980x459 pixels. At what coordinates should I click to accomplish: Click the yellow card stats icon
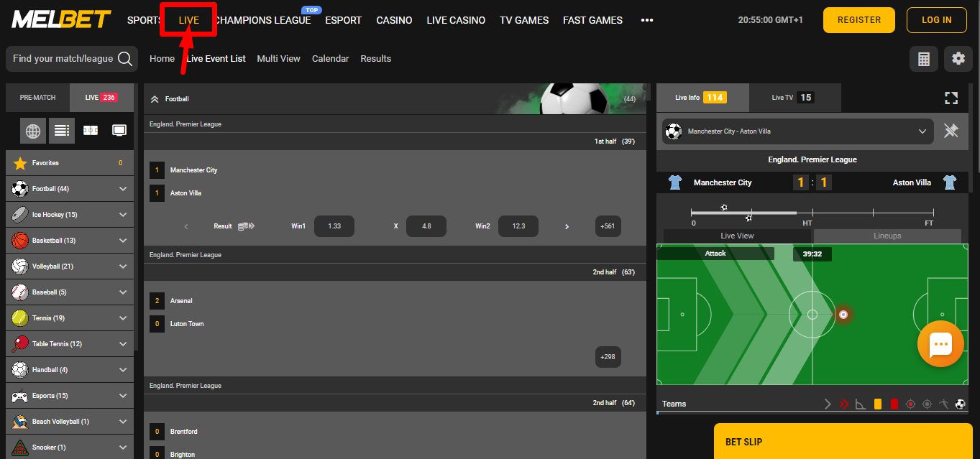tap(878, 404)
